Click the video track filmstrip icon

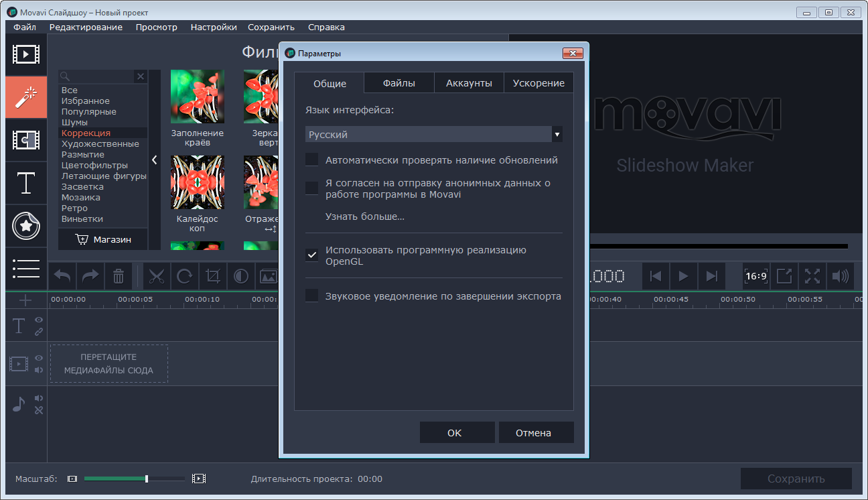(19, 364)
